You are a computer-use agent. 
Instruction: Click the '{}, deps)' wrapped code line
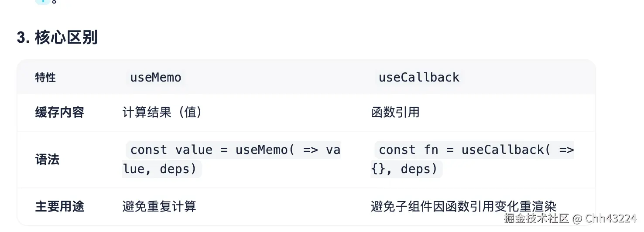[404, 169]
